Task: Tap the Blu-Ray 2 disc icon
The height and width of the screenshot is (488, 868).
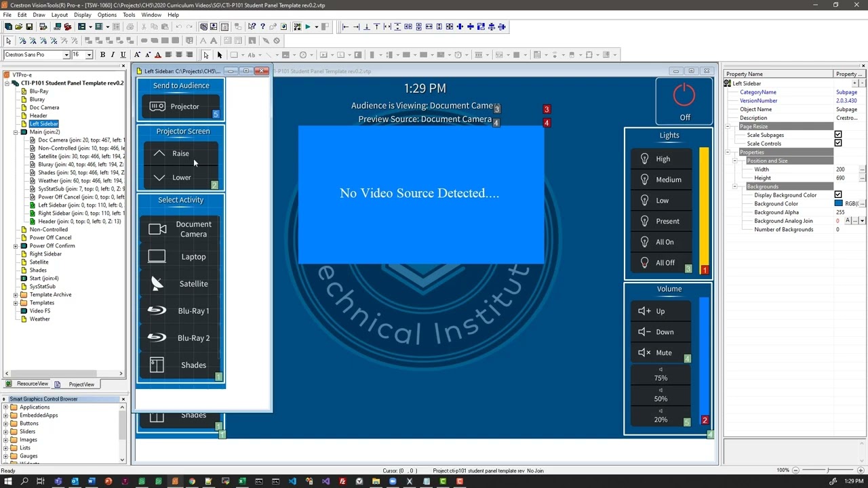Action: [157, 338]
